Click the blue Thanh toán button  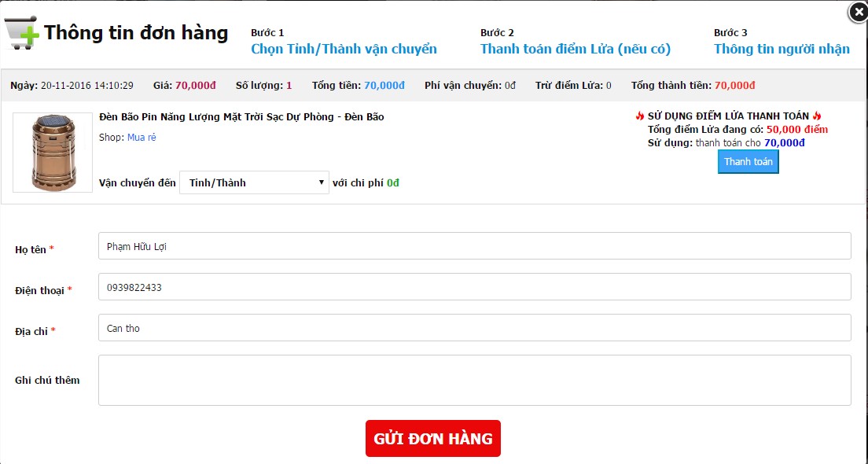click(748, 162)
